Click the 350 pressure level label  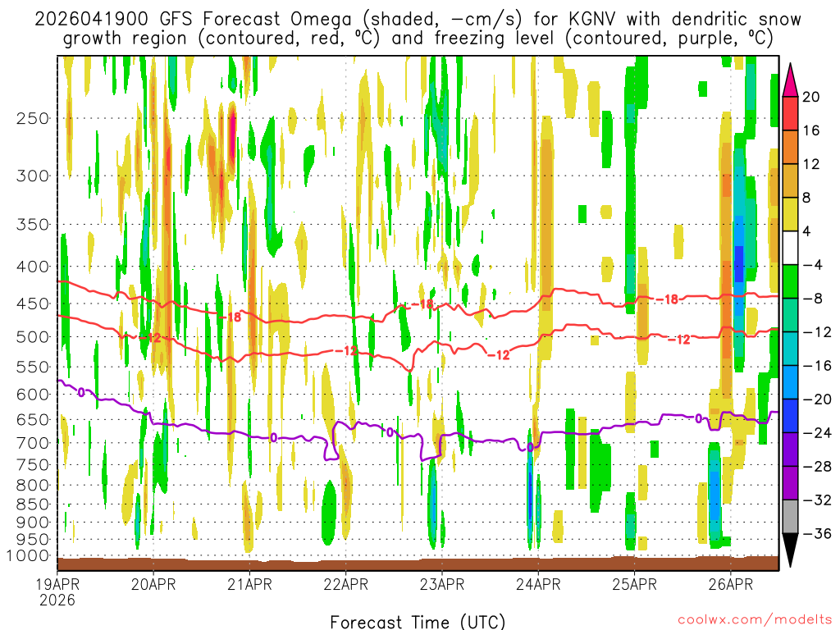(x=33, y=225)
